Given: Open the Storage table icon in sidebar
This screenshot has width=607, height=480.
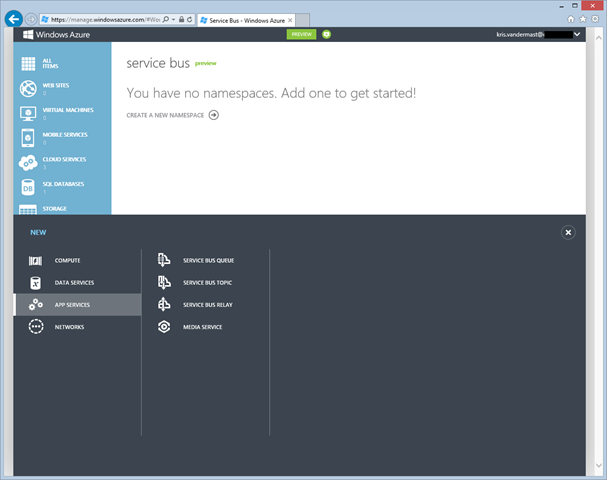Looking at the screenshot, I should click(x=28, y=209).
